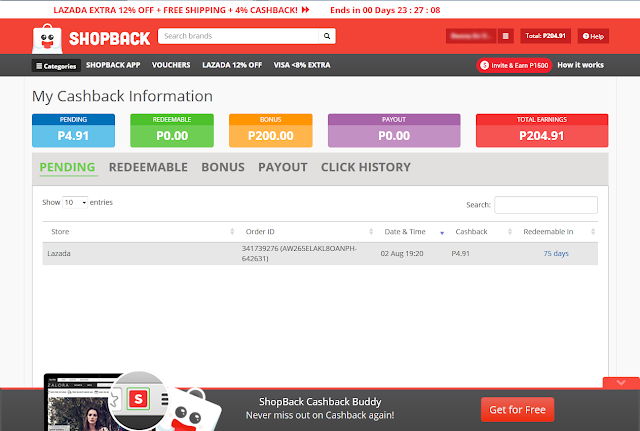Focus the table Search field
This screenshot has width=640, height=431.
pos(546,205)
